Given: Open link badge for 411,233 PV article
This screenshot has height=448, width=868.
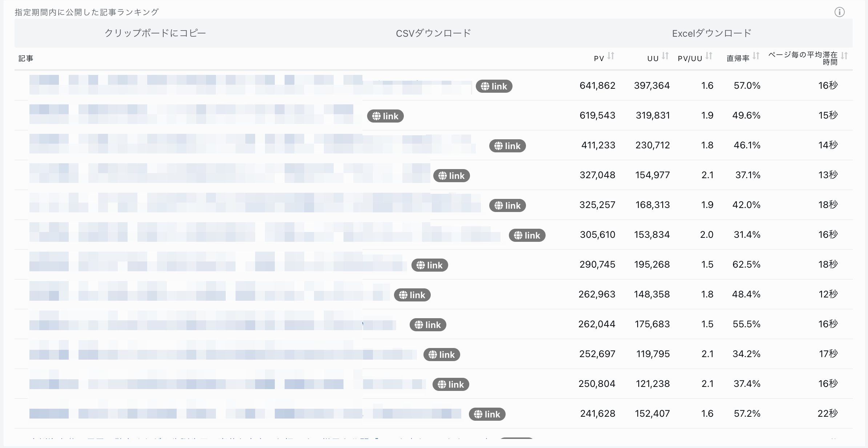Looking at the screenshot, I should tap(507, 146).
